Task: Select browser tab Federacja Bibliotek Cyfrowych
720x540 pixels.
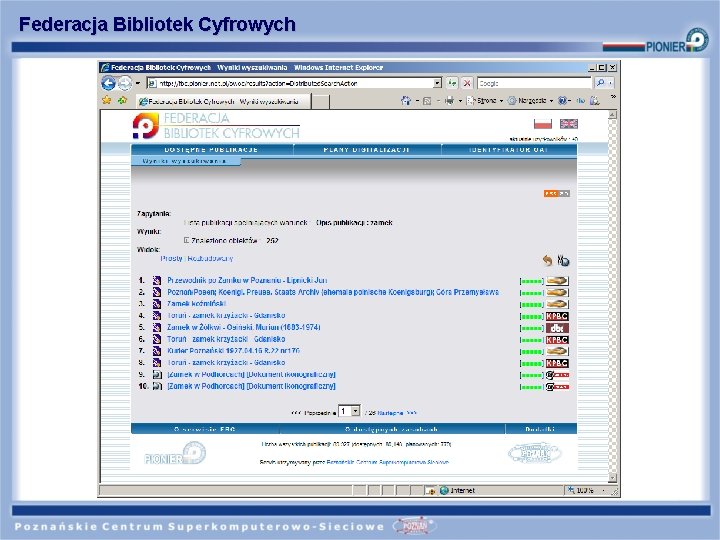Action: 223,101
